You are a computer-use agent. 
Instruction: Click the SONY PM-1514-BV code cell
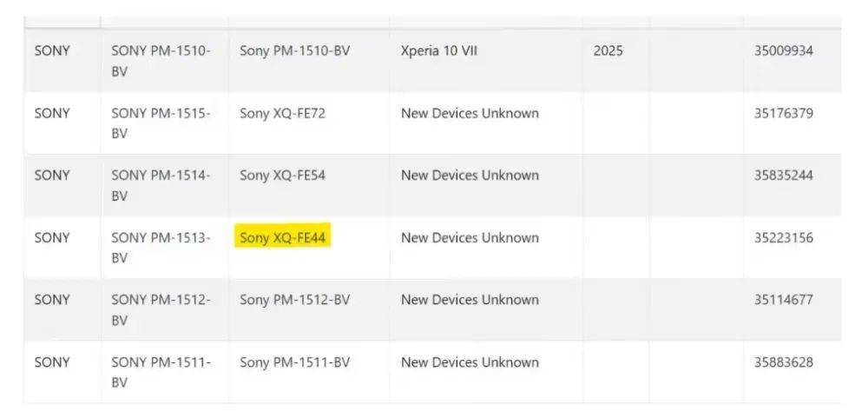(161, 185)
